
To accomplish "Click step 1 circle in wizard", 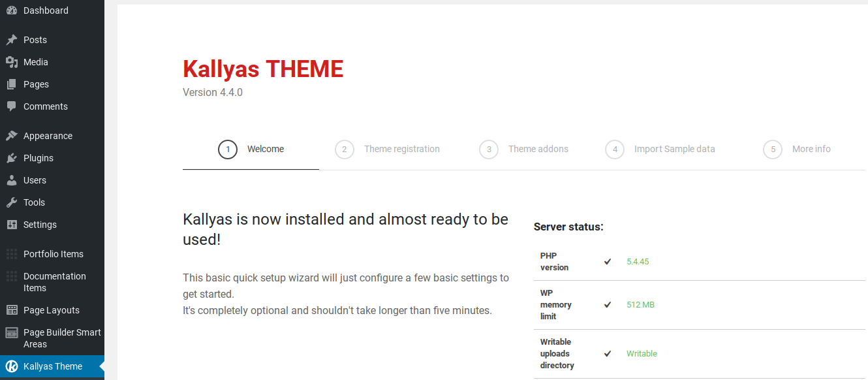I will [x=228, y=150].
